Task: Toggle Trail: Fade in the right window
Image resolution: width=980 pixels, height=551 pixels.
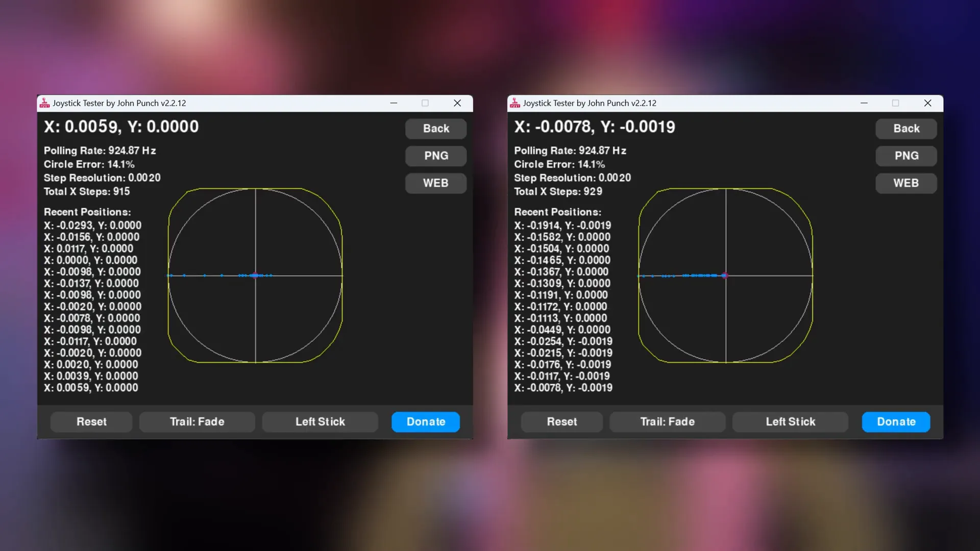Action: click(668, 422)
